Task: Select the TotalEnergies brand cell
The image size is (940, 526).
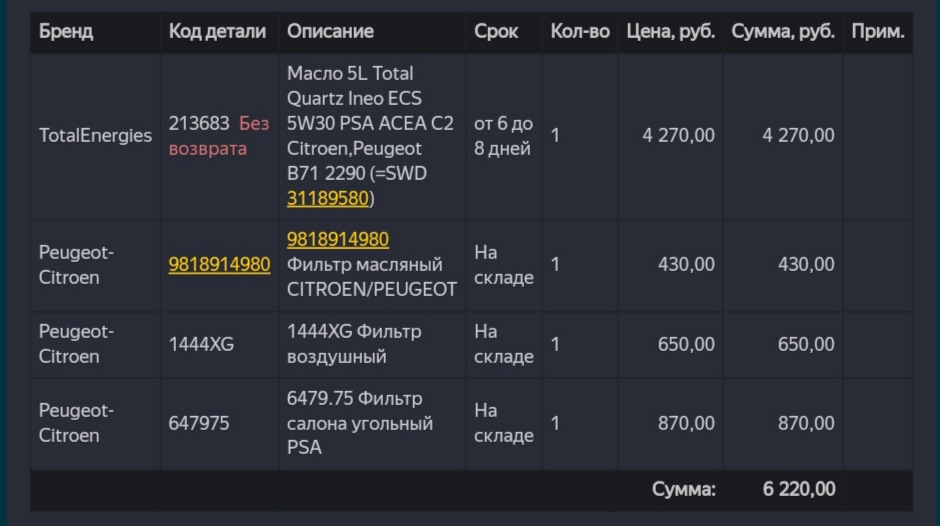Action: click(x=95, y=135)
